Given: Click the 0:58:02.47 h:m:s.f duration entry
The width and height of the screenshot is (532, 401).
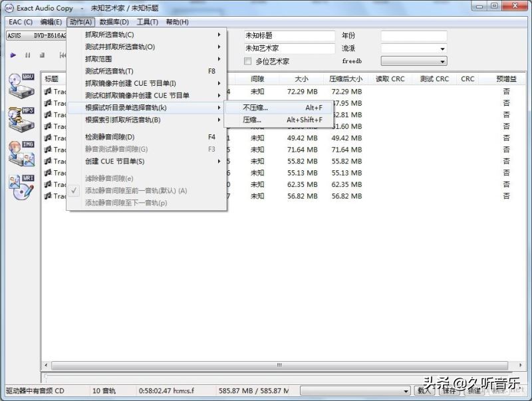Looking at the screenshot, I should (166, 391).
